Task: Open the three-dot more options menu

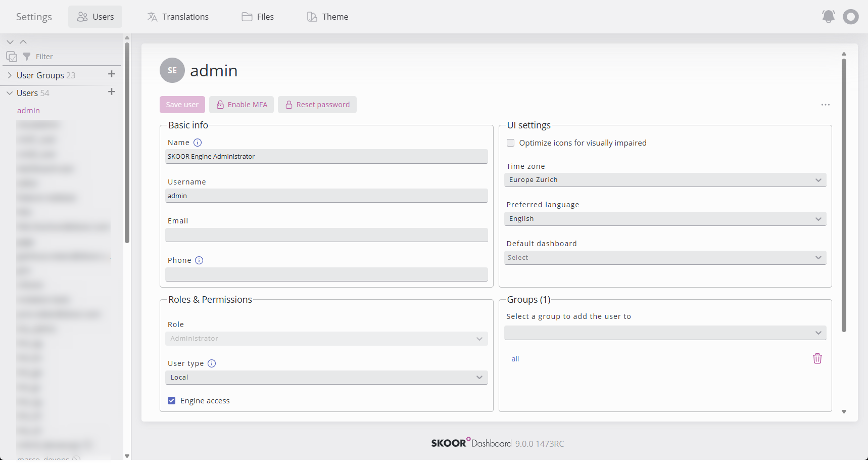Action: point(826,105)
